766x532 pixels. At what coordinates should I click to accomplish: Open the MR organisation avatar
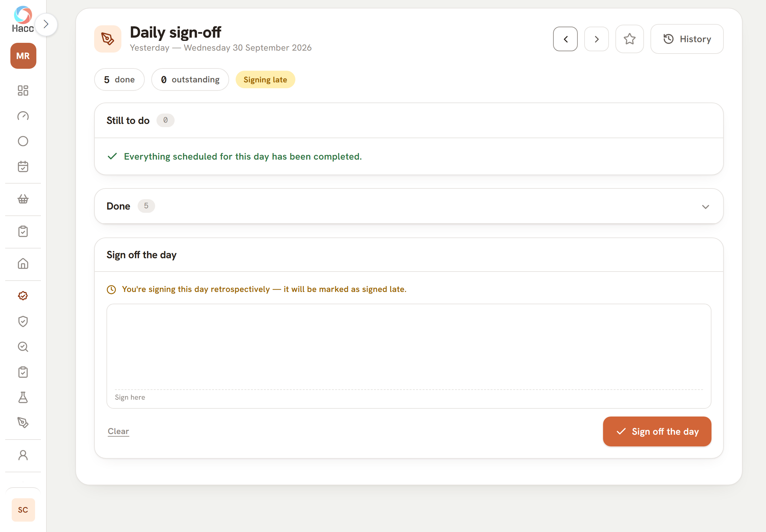coord(23,56)
